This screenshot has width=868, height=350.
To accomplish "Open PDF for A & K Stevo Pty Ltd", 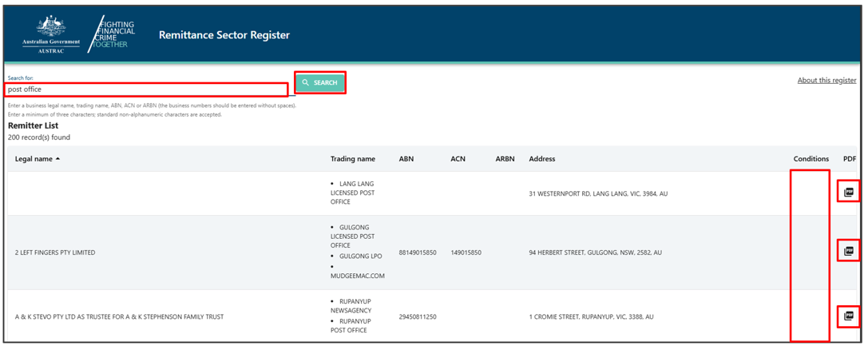I will click(849, 316).
